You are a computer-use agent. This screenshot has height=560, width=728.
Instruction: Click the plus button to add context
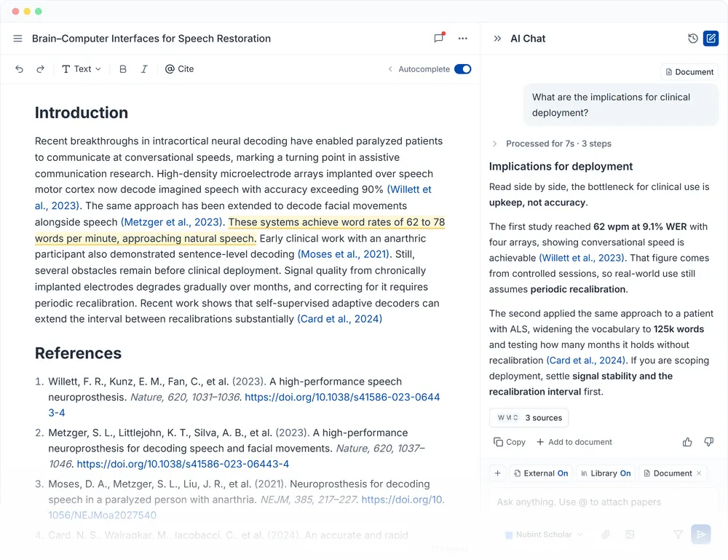(x=498, y=473)
